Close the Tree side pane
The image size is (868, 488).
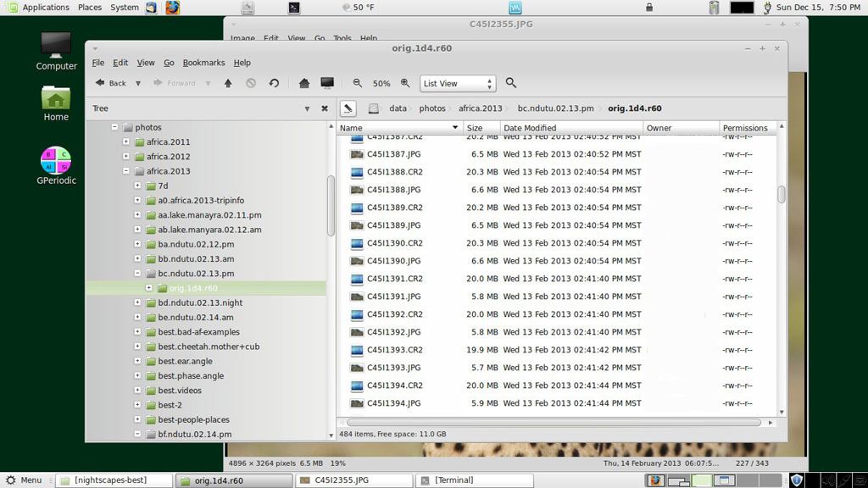pos(325,108)
